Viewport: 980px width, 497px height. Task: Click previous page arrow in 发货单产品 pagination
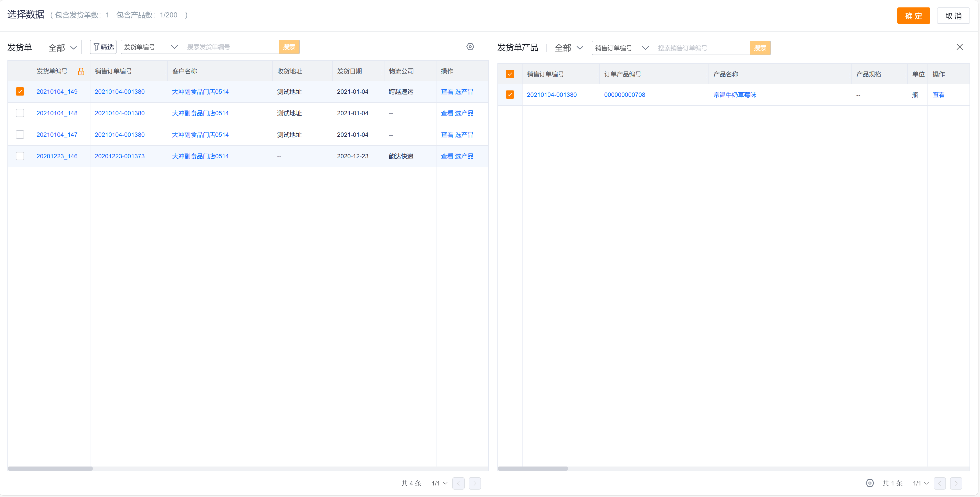pos(939,483)
